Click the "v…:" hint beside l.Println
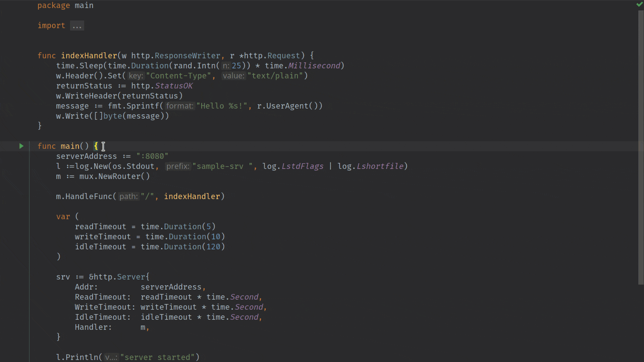The height and width of the screenshot is (362, 644). tap(111, 357)
